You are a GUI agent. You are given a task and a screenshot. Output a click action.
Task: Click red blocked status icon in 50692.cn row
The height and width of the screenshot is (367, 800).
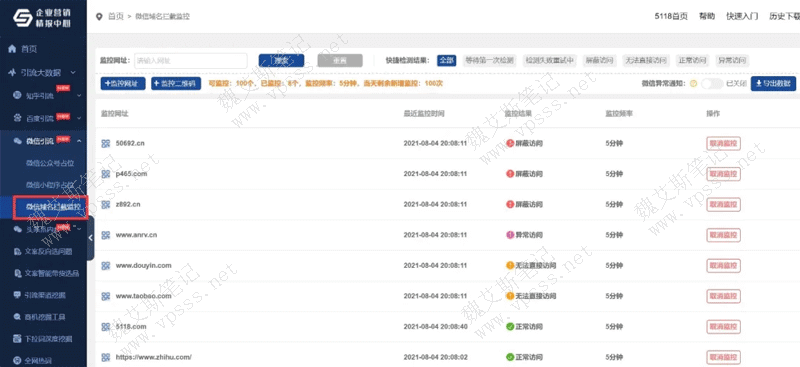point(510,143)
